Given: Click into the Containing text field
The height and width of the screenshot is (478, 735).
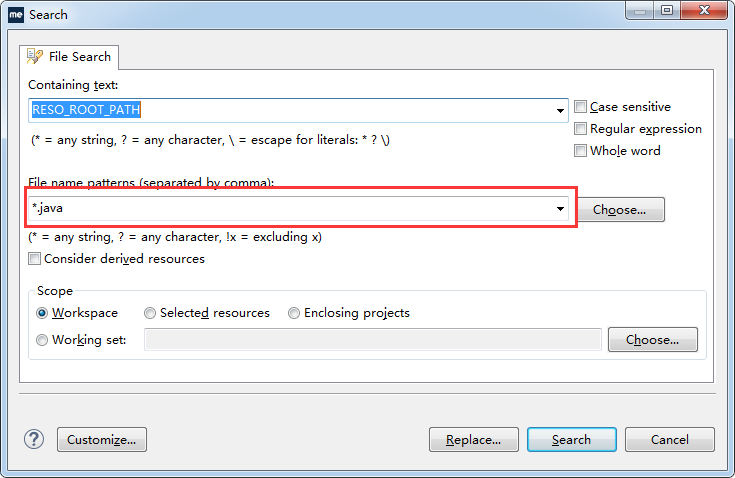Looking at the screenshot, I should pyautogui.click(x=298, y=111).
